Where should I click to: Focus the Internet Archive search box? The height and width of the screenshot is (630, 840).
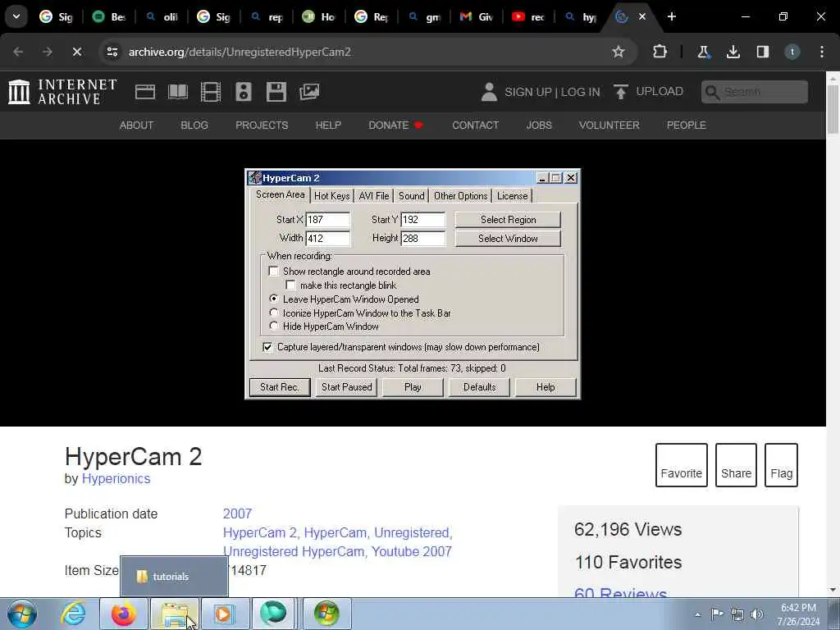coord(755,92)
